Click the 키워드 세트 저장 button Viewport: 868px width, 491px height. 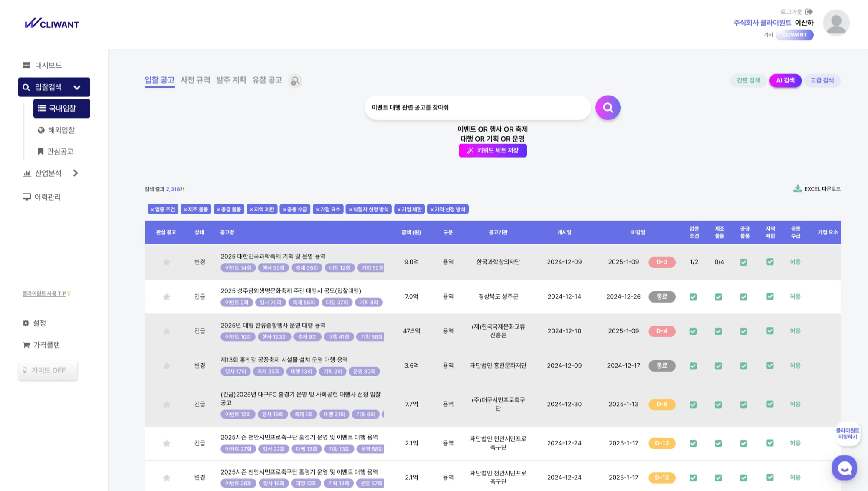493,150
